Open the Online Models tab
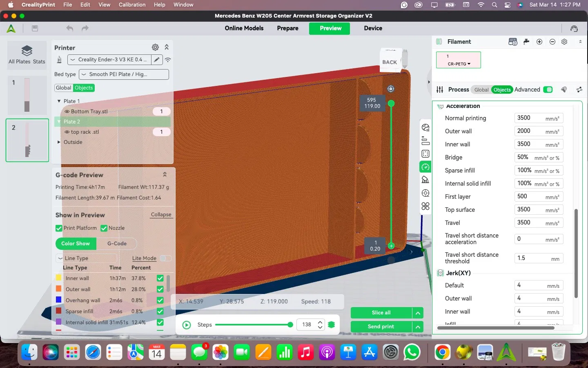This screenshot has height=368, width=588. click(x=244, y=28)
